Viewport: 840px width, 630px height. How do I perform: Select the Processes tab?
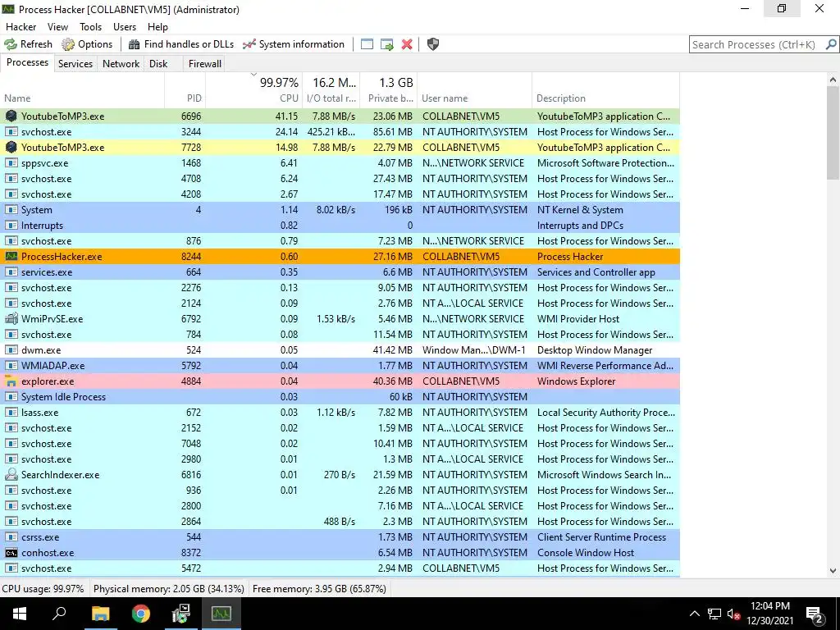pyautogui.click(x=27, y=62)
